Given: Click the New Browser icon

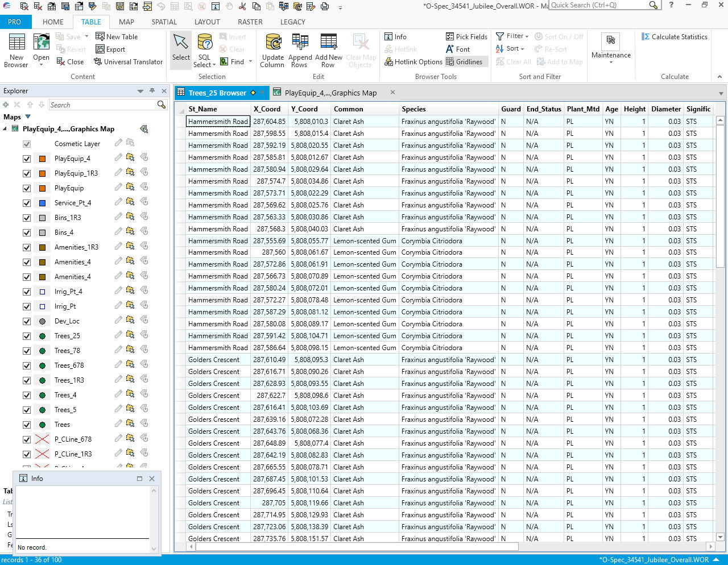Looking at the screenshot, I should [x=16, y=51].
